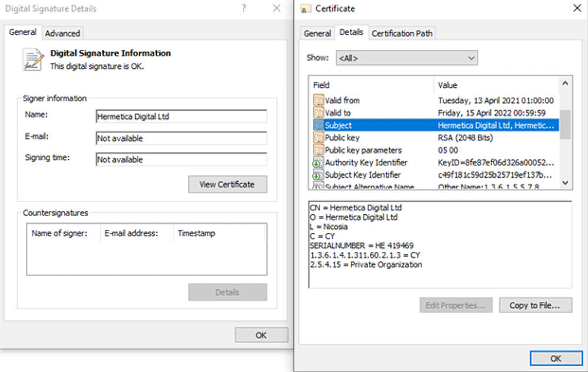Open the Certification Path tab
This screenshot has width=588, height=372.
click(x=402, y=34)
